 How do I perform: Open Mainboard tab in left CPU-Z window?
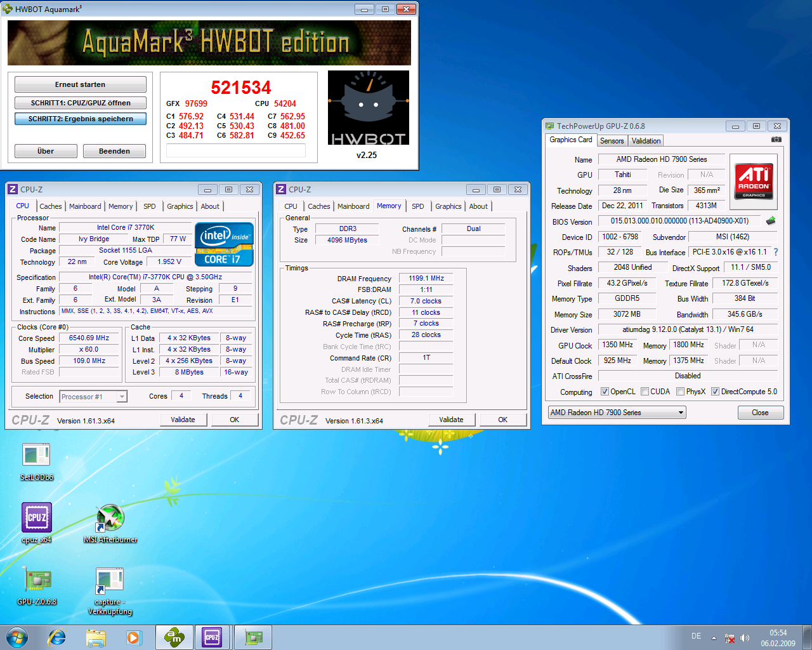coord(85,206)
